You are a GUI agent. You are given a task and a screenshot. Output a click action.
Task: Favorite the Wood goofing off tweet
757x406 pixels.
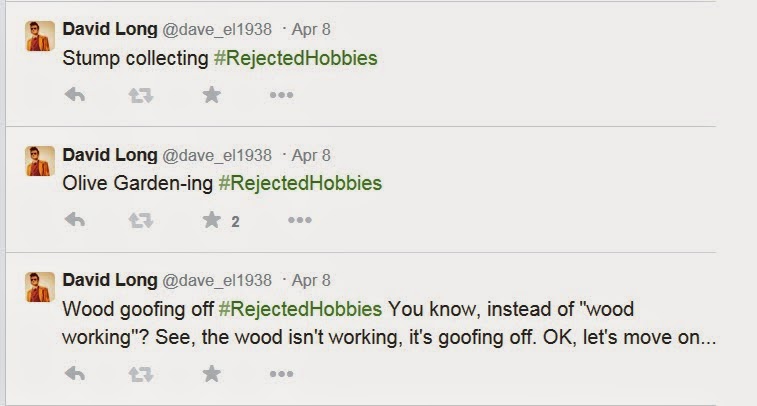click(211, 373)
